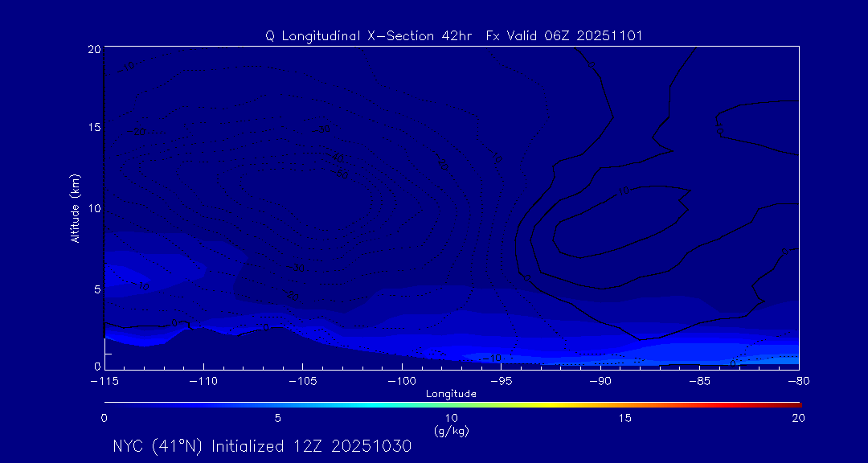Click the -80 longitude tick label
This screenshot has height=463, width=868.
pyautogui.click(x=798, y=382)
